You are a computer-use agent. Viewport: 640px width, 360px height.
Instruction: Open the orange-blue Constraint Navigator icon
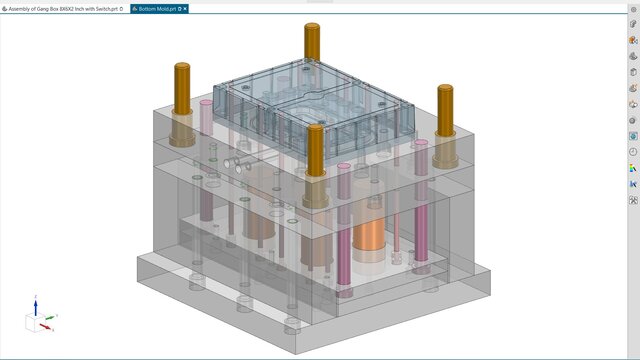click(x=633, y=40)
